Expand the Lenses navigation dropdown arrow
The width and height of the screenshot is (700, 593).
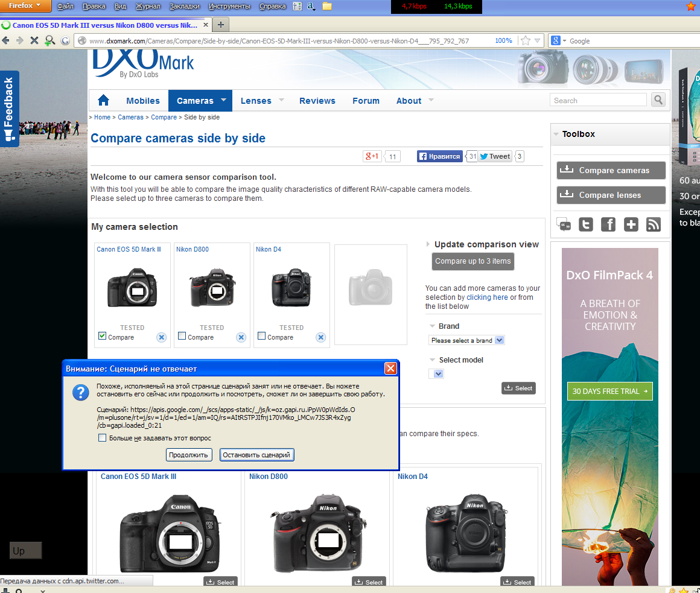(281, 100)
